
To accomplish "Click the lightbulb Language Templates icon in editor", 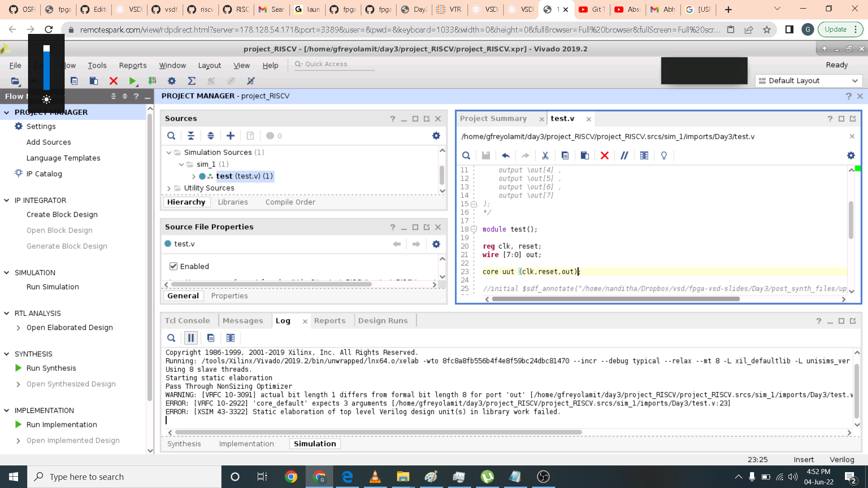I will tap(664, 155).
